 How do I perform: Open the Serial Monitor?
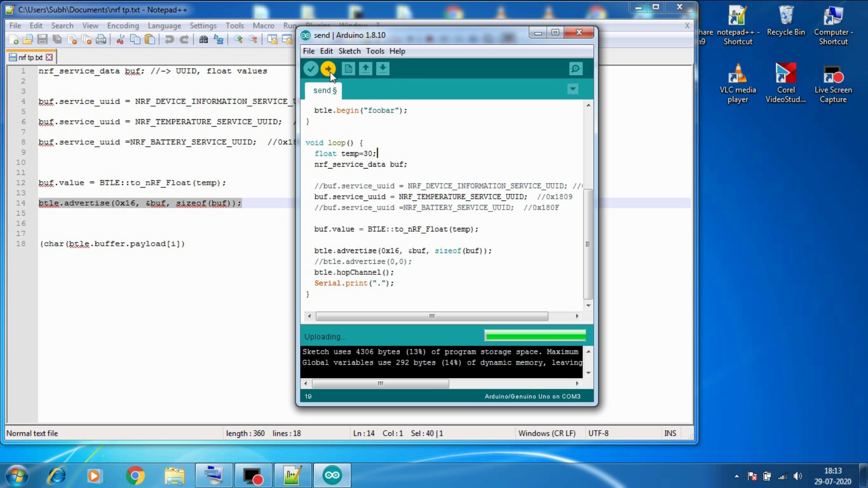tap(576, 69)
